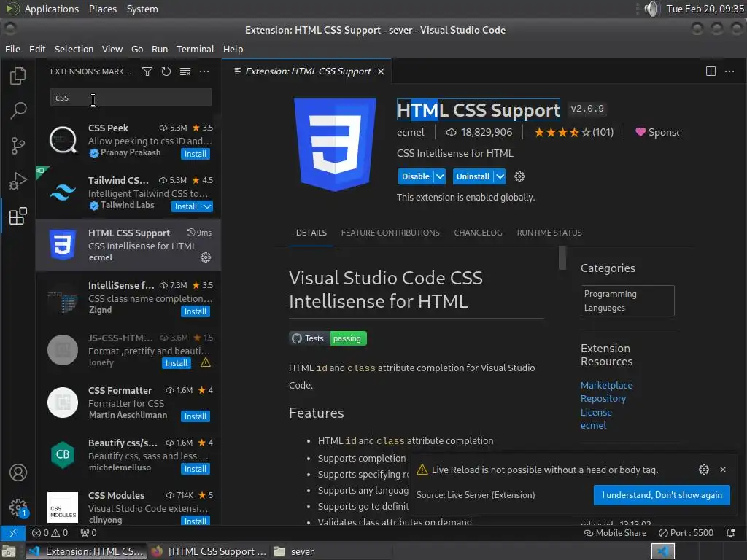This screenshot has width=747, height=560.
Task: Open the License link
Action: coord(596,413)
